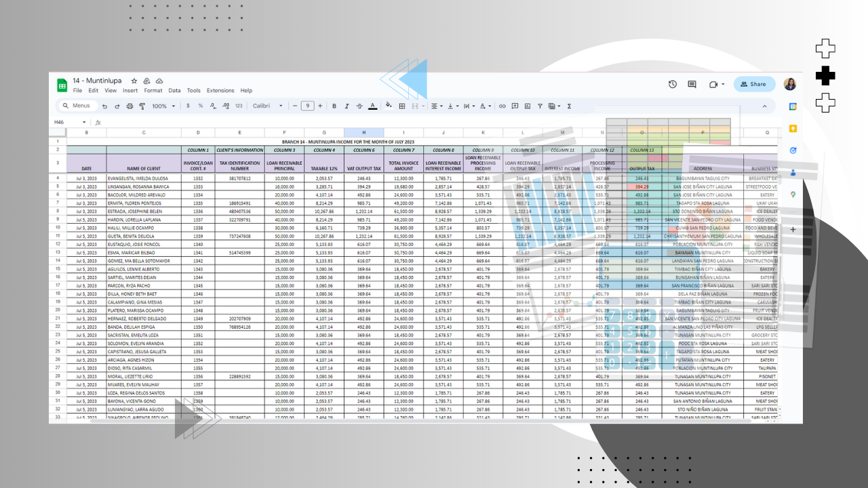This screenshot has height=488, width=868.
Task: Open the borders tool
Action: 402,106
